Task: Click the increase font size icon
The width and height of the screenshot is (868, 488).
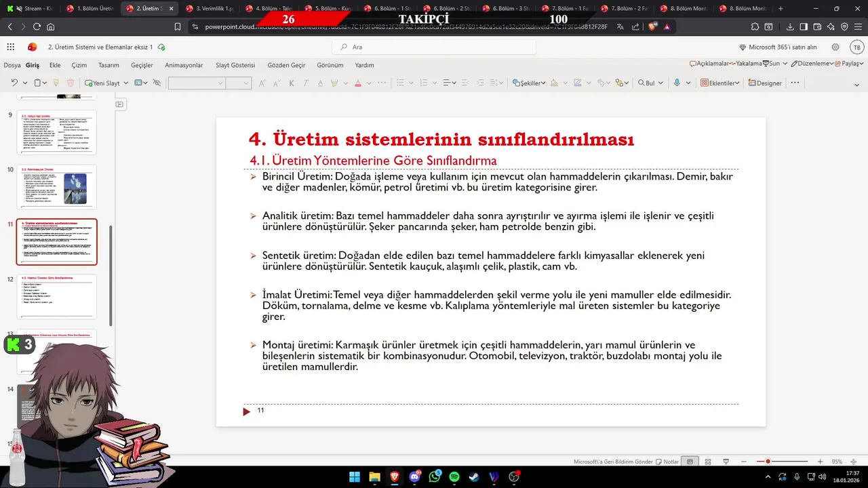Action: [x=261, y=83]
